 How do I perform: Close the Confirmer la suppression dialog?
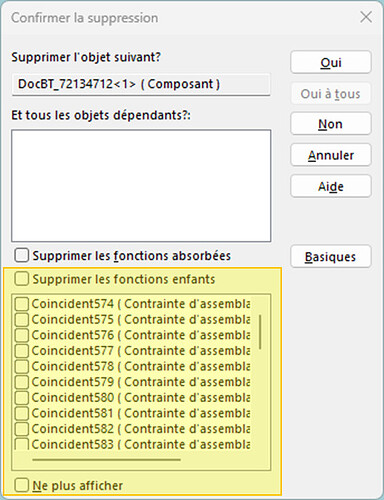pos(366,17)
